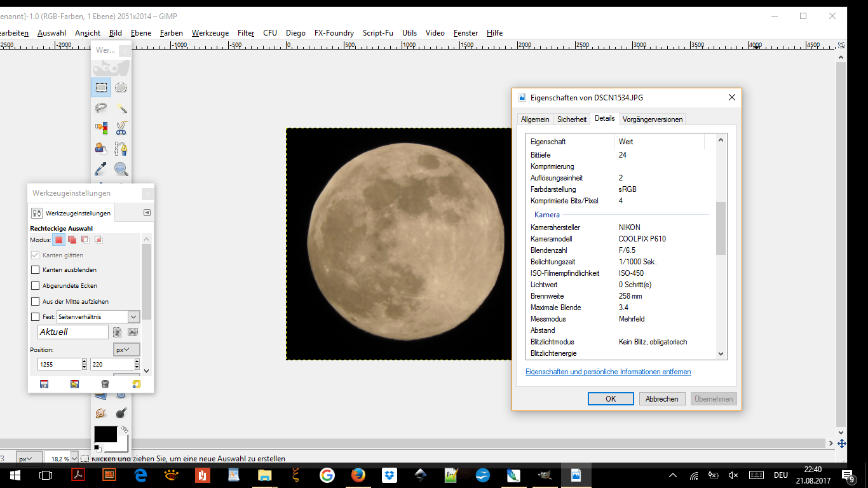This screenshot has width=868, height=488.
Task: Switch to the Allgemein tab
Action: pyautogui.click(x=534, y=119)
